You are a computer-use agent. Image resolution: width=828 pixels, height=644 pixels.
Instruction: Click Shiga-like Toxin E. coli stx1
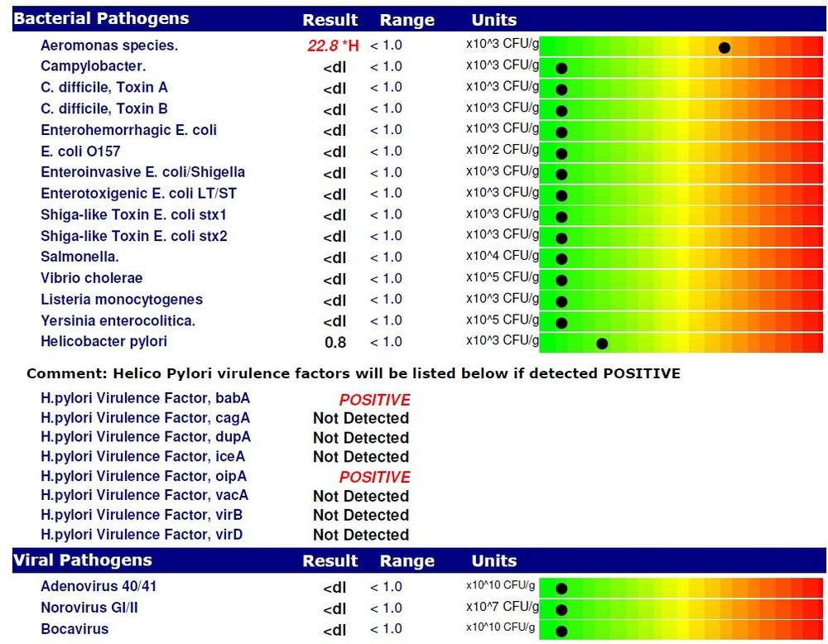(x=133, y=215)
